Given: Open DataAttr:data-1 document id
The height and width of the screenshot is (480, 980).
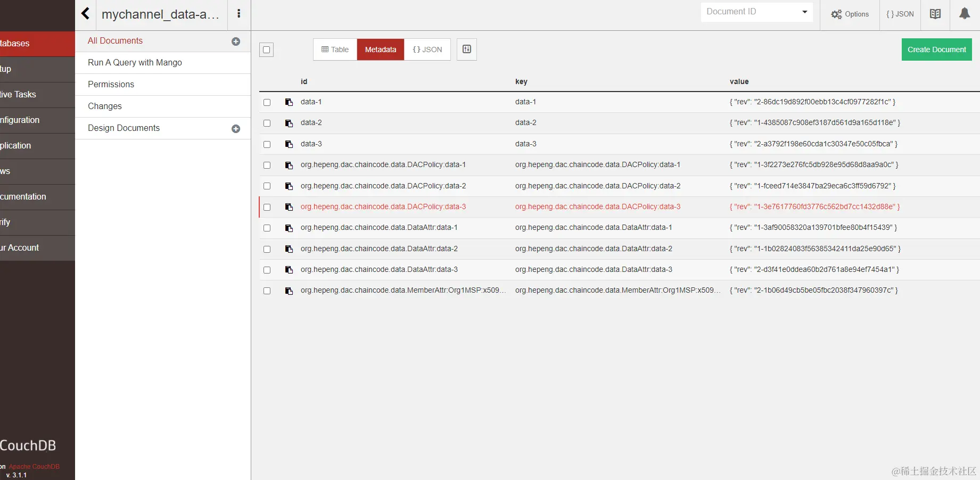Looking at the screenshot, I should pyautogui.click(x=379, y=228).
